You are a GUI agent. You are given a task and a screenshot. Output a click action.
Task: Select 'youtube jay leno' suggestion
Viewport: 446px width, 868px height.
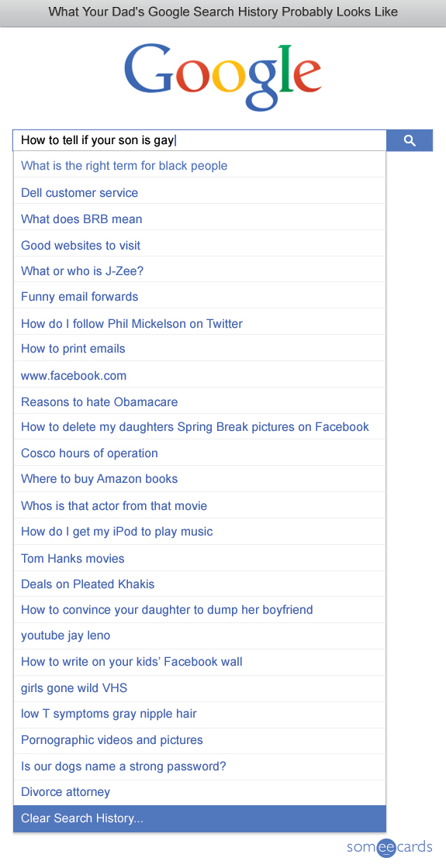(x=199, y=635)
